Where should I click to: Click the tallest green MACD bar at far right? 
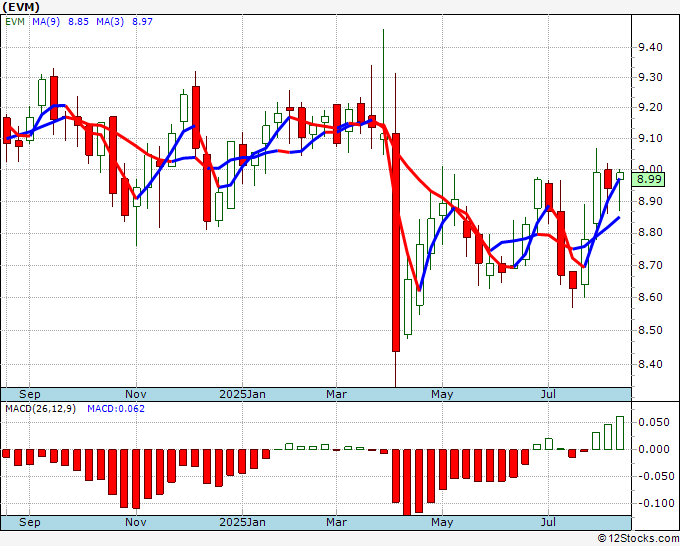pos(620,433)
